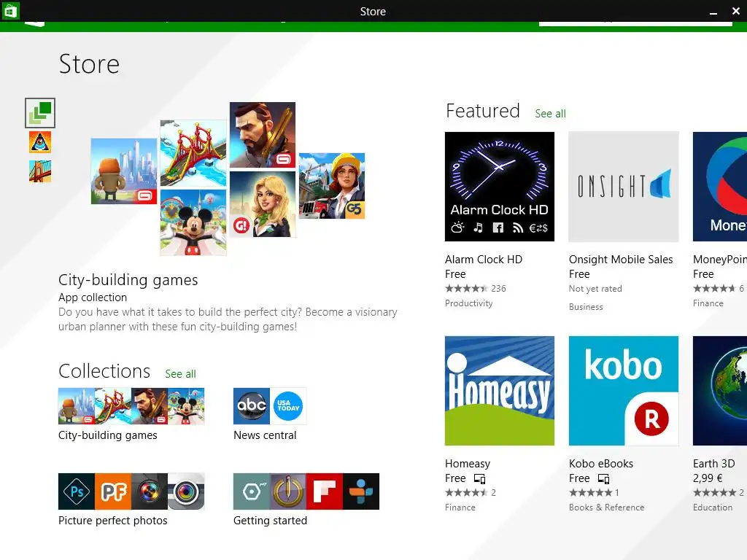Open Homeasy app tile

coord(499,391)
